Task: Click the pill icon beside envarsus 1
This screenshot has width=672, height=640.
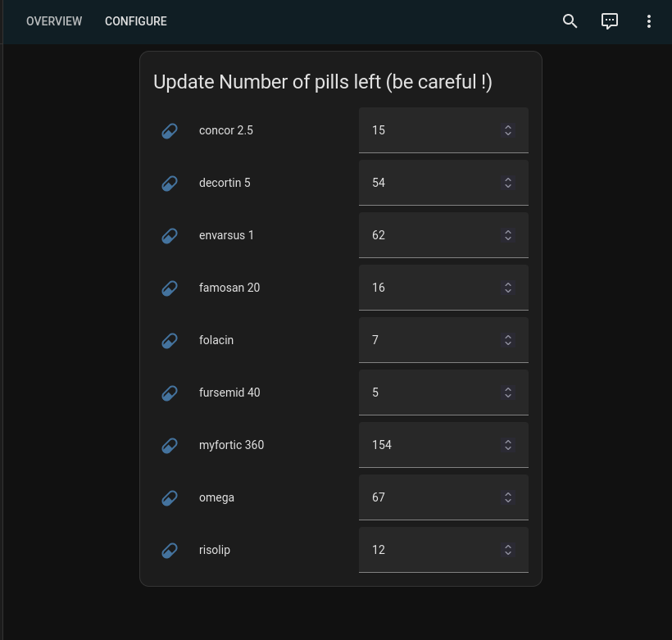Action: 170,235
